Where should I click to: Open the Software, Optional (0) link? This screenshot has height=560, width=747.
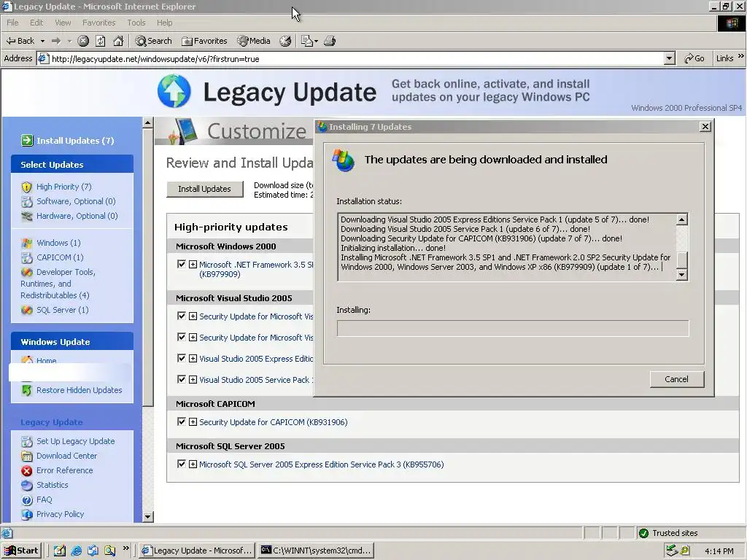tap(76, 201)
